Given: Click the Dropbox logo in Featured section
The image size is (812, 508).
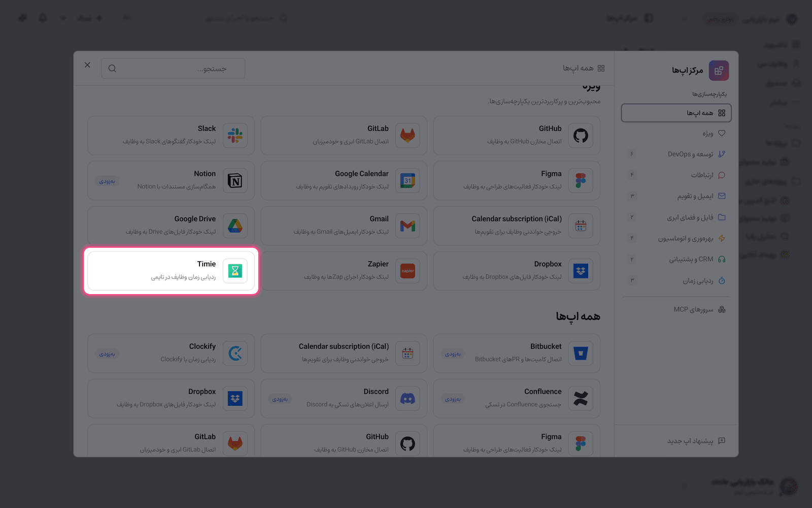Looking at the screenshot, I should [581, 271].
